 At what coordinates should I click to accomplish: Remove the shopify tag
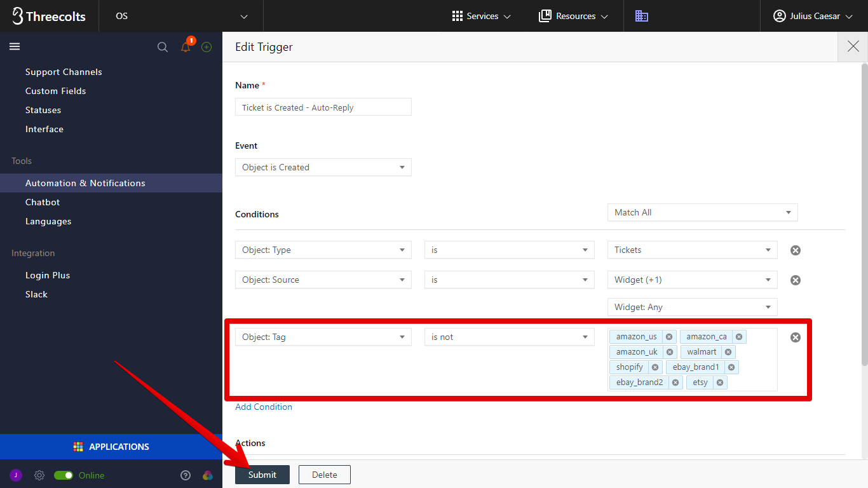655,367
